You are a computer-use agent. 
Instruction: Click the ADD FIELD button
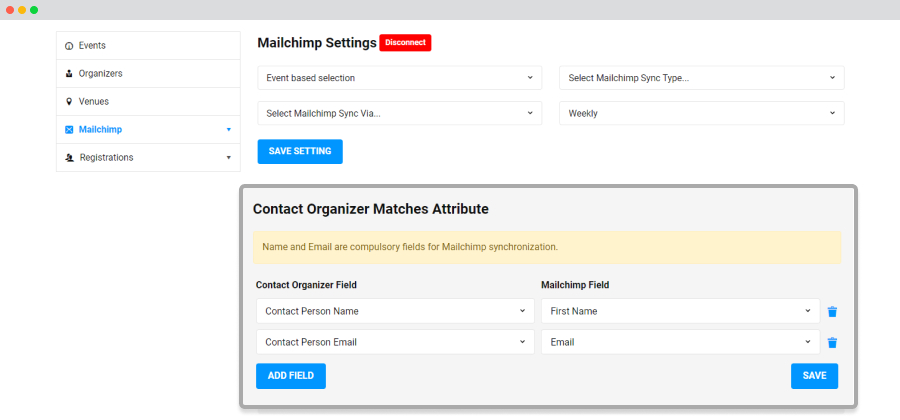click(291, 376)
